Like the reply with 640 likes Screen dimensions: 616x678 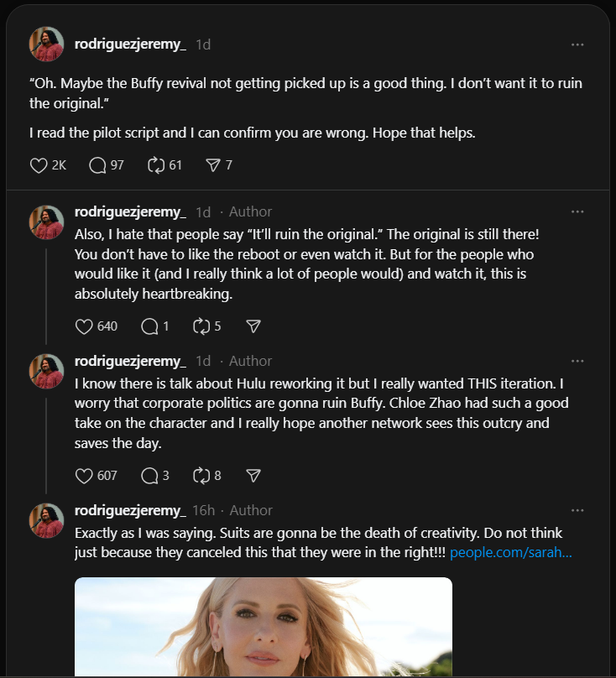point(84,326)
